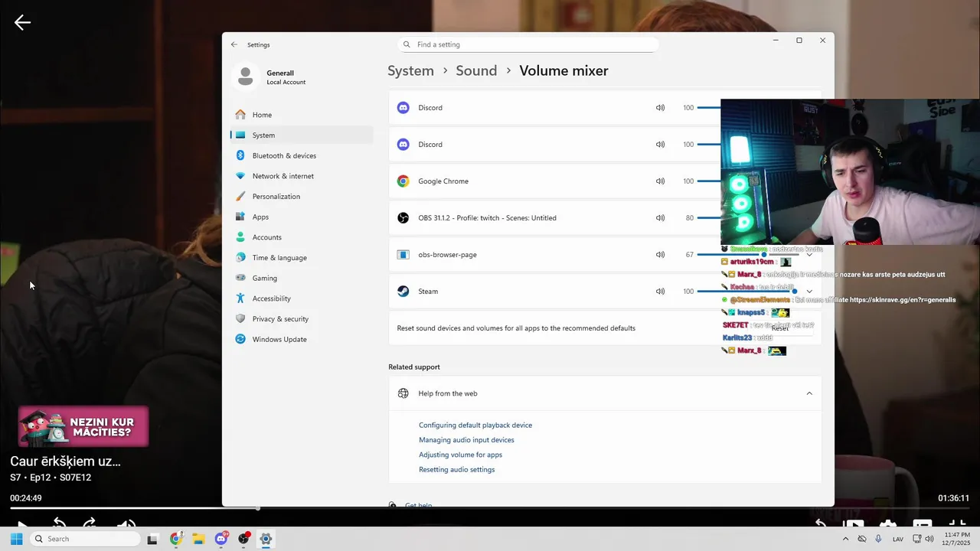
Task: Open Adjusting volume for apps link
Action: (x=460, y=455)
